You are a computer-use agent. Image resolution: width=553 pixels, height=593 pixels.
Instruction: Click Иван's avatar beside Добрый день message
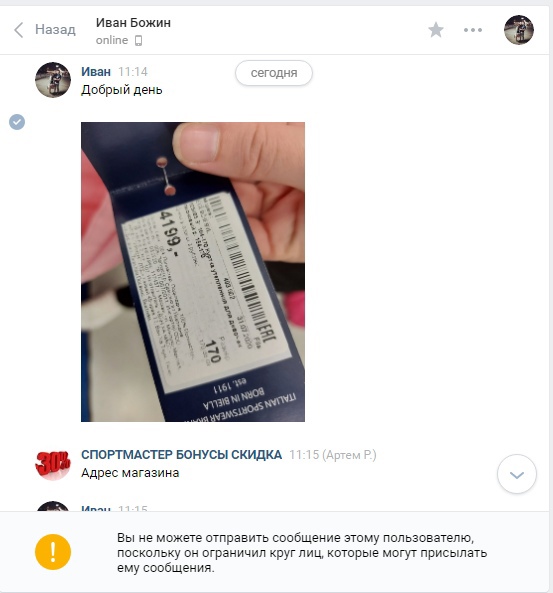pyautogui.click(x=53, y=80)
